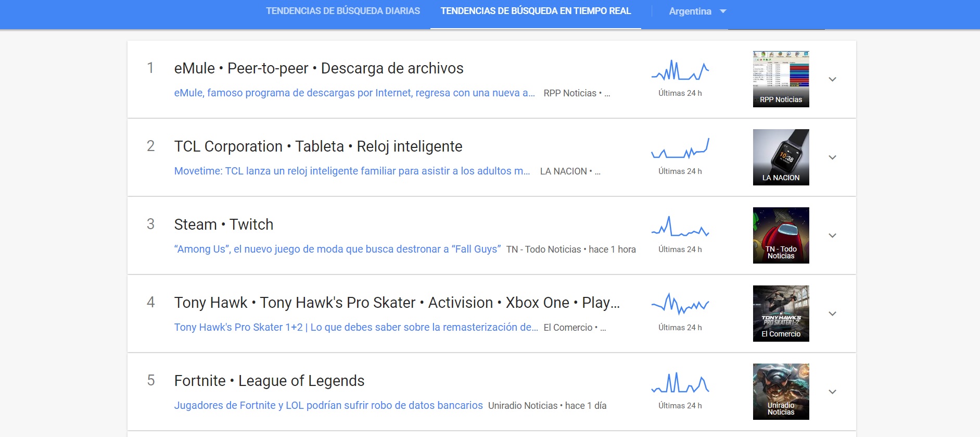
Task: Open the RPP Noticias eMule thumbnail
Action: pos(781,79)
